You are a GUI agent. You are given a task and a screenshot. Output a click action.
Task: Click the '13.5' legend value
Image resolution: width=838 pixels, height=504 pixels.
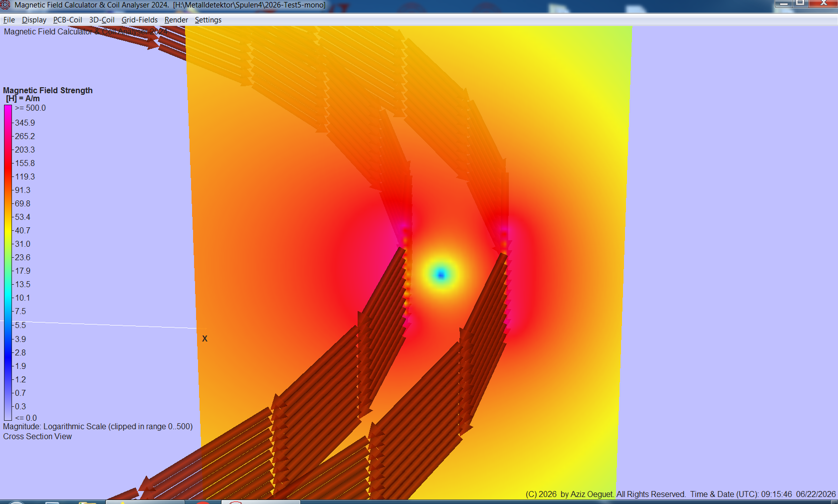pos(22,284)
